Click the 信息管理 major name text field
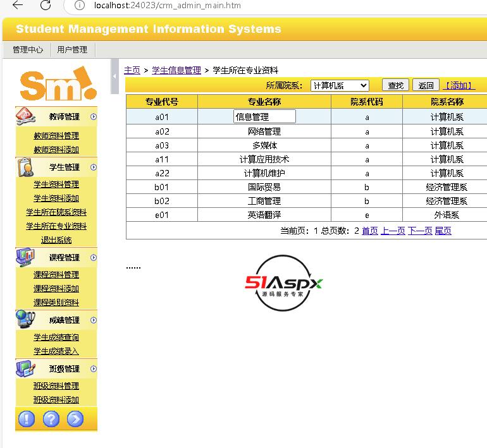The height and width of the screenshot is (448, 487). pos(264,117)
